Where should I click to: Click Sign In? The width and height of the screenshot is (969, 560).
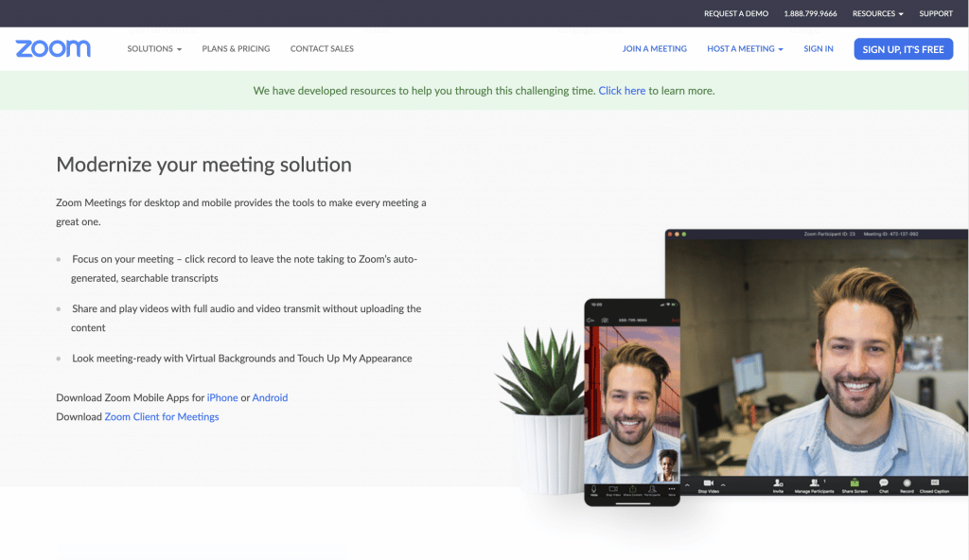pyautogui.click(x=819, y=49)
